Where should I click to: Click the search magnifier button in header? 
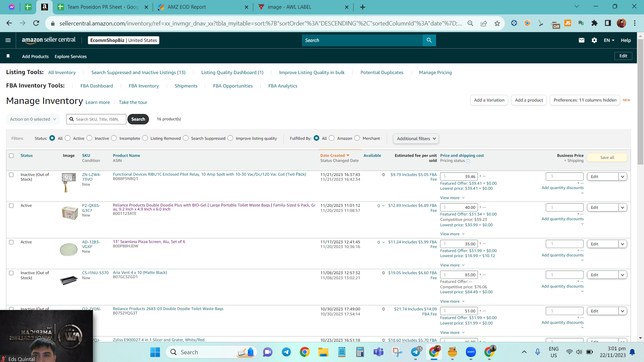429,40
